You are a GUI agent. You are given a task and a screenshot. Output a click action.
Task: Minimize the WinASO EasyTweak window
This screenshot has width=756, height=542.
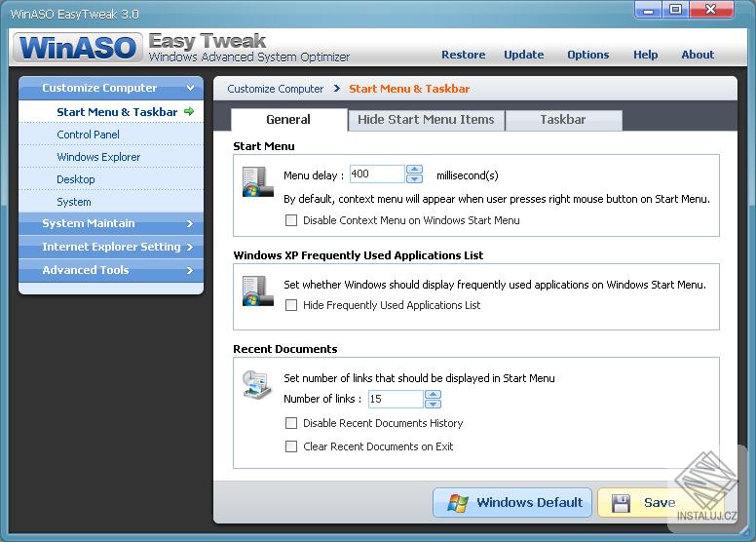tap(648, 10)
